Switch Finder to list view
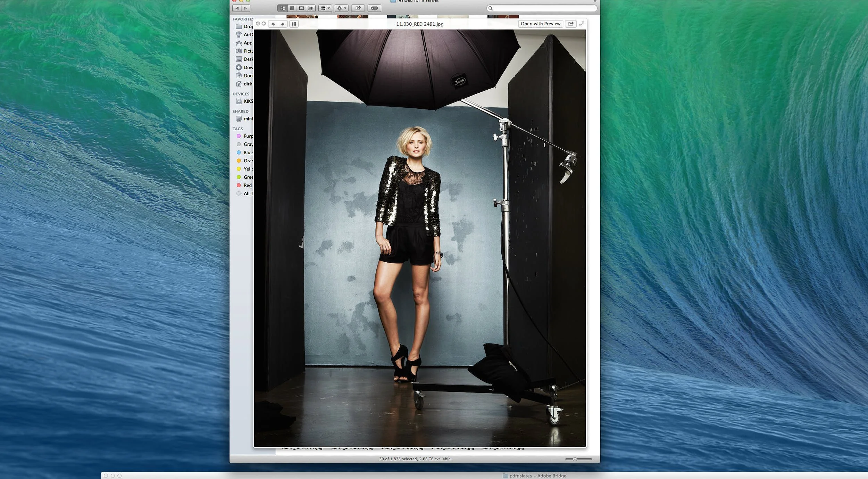Image resolution: width=868 pixels, height=479 pixels. point(292,8)
